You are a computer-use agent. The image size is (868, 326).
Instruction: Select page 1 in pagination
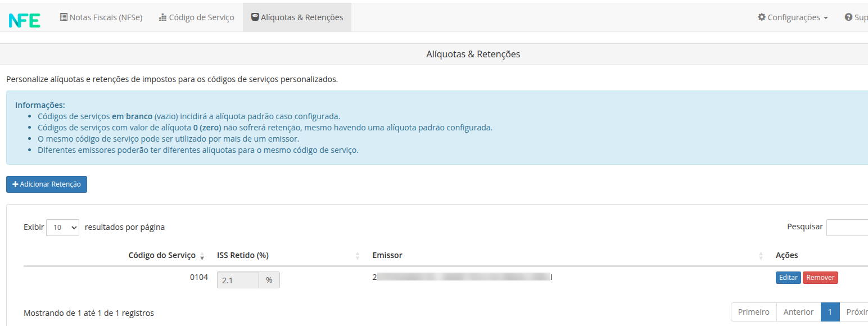pyautogui.click(x=830, y=312)
